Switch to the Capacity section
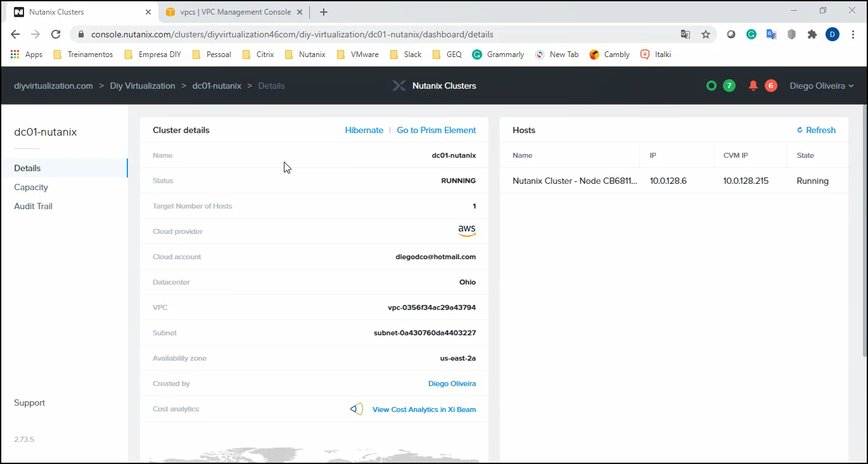 [x=31, y=187]
